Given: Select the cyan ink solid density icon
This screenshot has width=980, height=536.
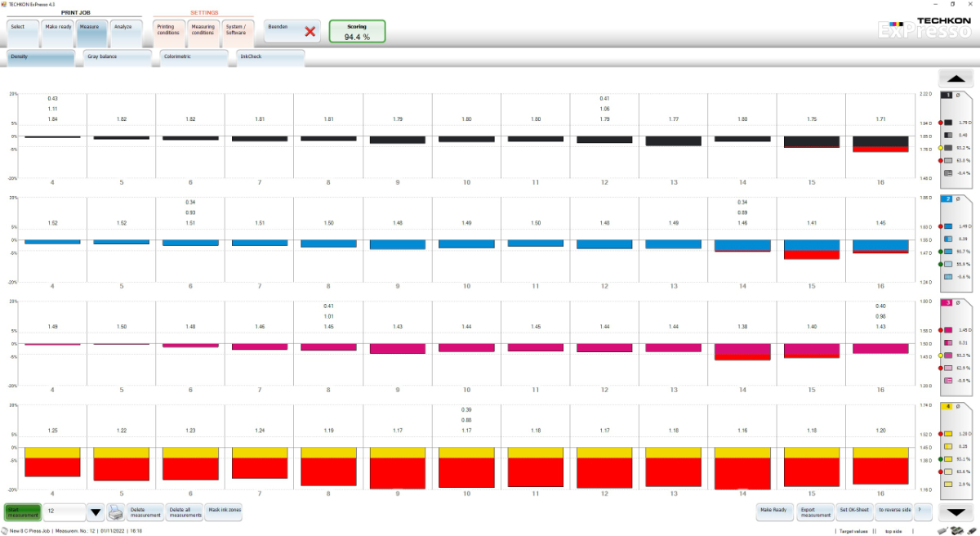Looking at the screenshot, I should (x=948, y=226).
